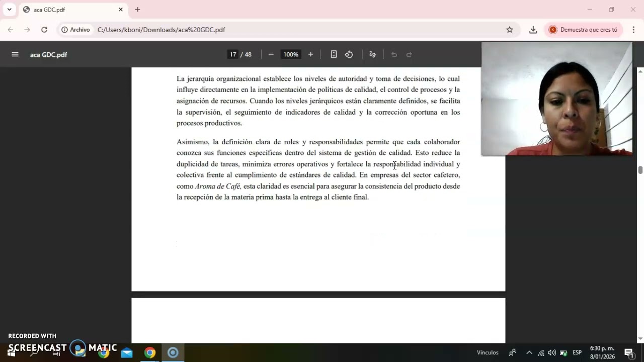Edit the current page number field
The height and width of the screenshot is (362, 644).
pos(233,54)
